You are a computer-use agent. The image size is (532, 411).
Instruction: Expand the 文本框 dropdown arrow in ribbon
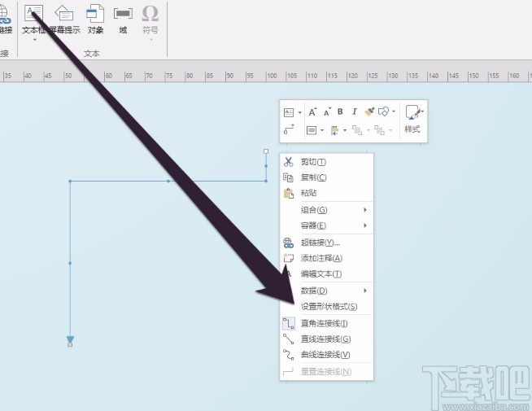[34, 40]
